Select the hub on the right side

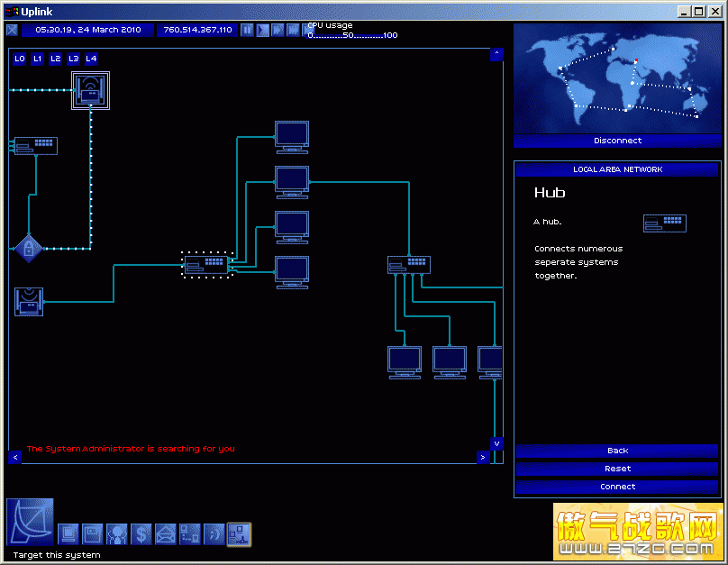click(409, 265)
